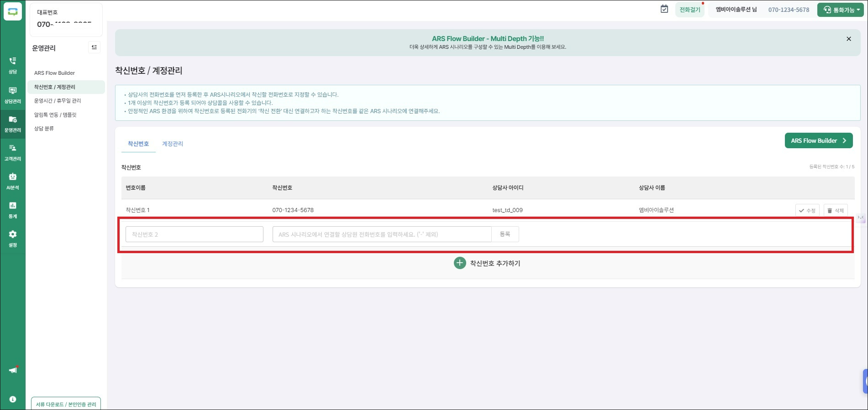Open 고객관리 icon in left sidebar

tap(13, 152)
